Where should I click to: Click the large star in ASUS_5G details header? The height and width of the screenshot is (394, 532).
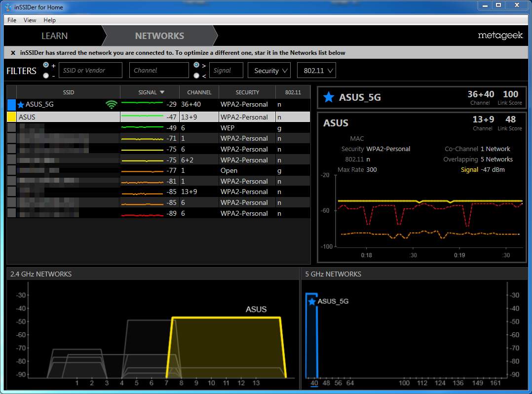tap(329, 97)
